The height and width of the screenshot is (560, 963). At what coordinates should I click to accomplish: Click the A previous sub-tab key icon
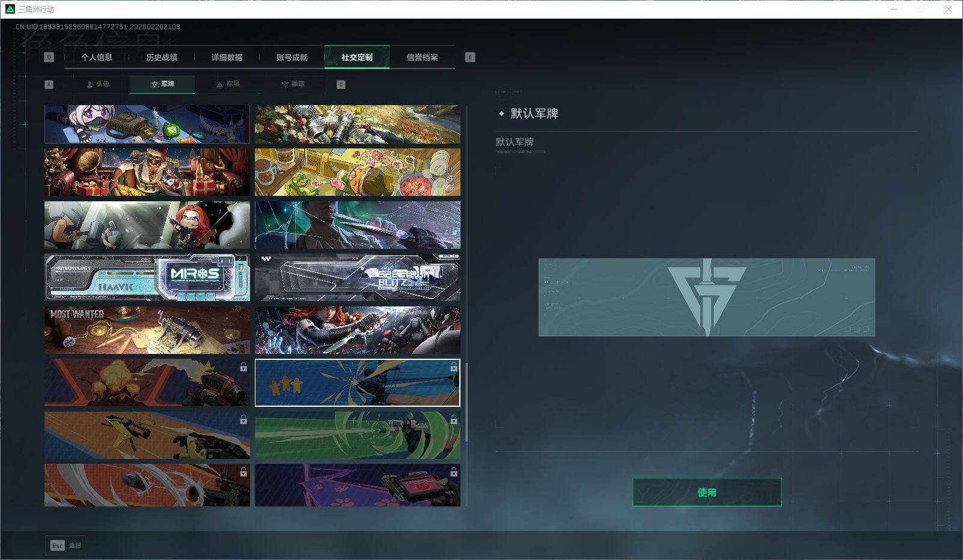[x=49, y=85]
